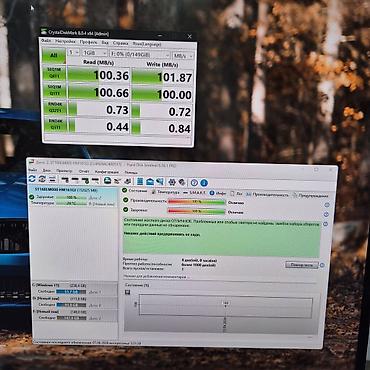This screenshot has height=370, width=370.
Task: Click the 0.72 random write result
Action: [x=162, y=112]
